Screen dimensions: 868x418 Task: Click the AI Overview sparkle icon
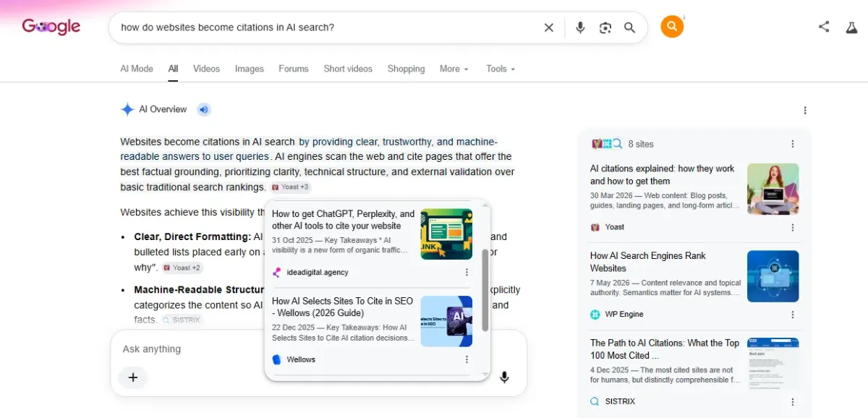(127, 109)
